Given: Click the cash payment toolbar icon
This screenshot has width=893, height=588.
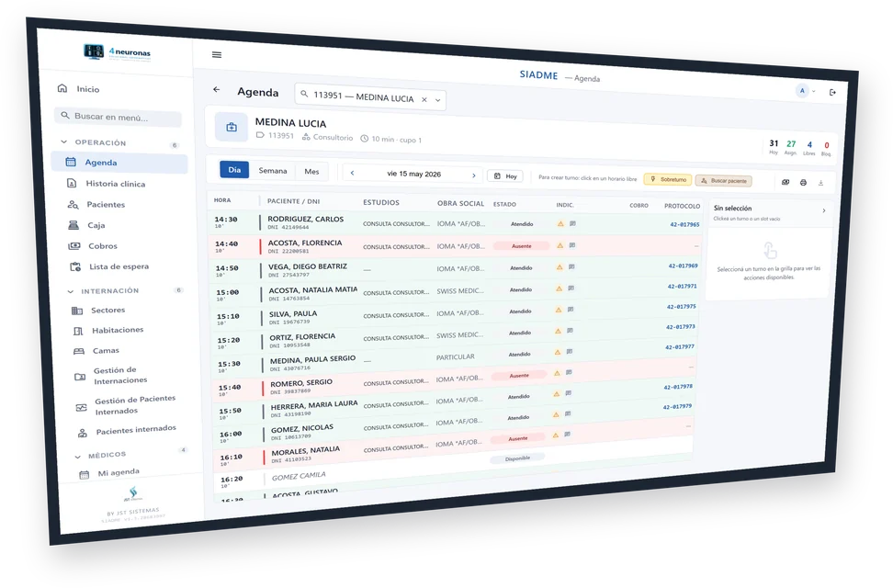Looking at the screenshot, I should (786, 182).
